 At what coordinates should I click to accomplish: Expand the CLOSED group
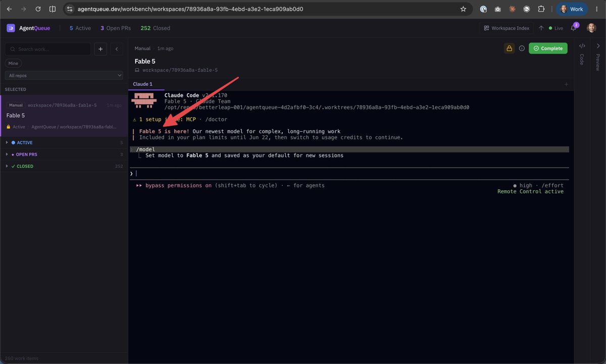point(64,166)
